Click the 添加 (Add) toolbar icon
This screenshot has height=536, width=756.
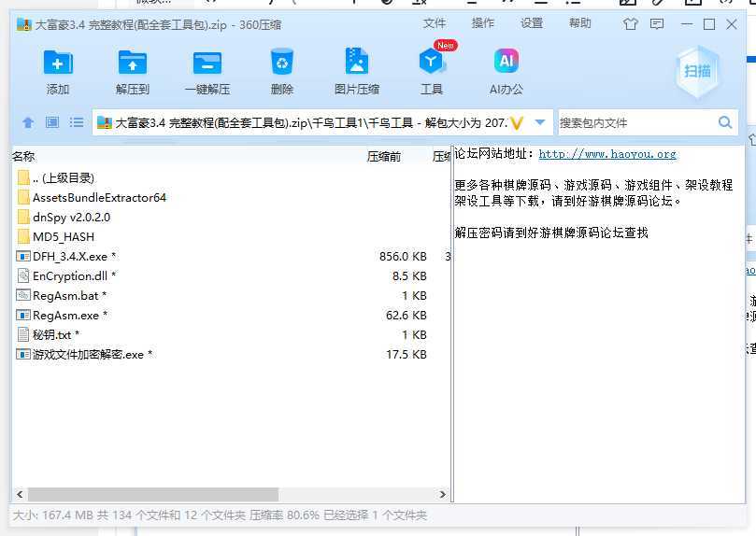[x=58, y=63]
